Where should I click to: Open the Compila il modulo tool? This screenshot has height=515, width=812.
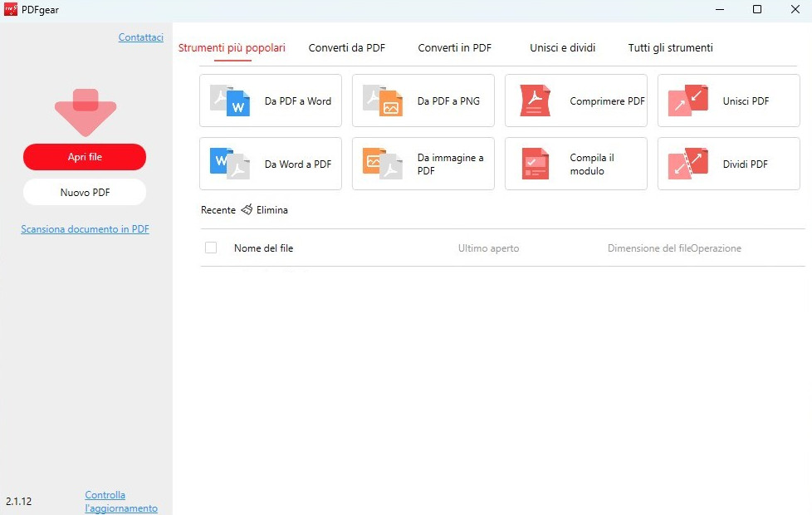point(575,164)
